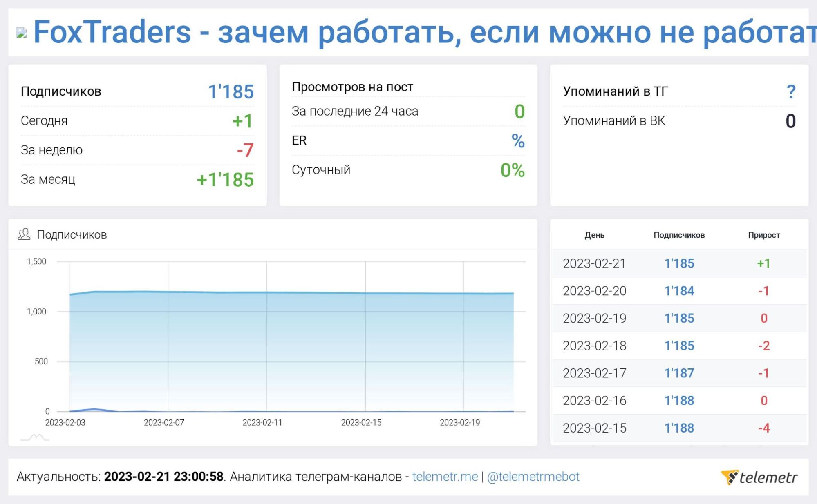Image resolution: width=817 pixels, height=504 pixels.
Task: Click growth -4 for 2023-02-15
Action: coord(764,428)
